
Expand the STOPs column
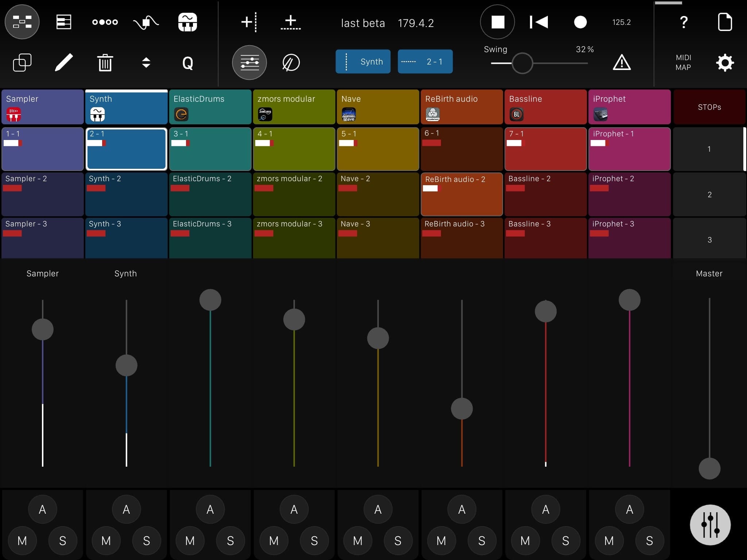708,107
